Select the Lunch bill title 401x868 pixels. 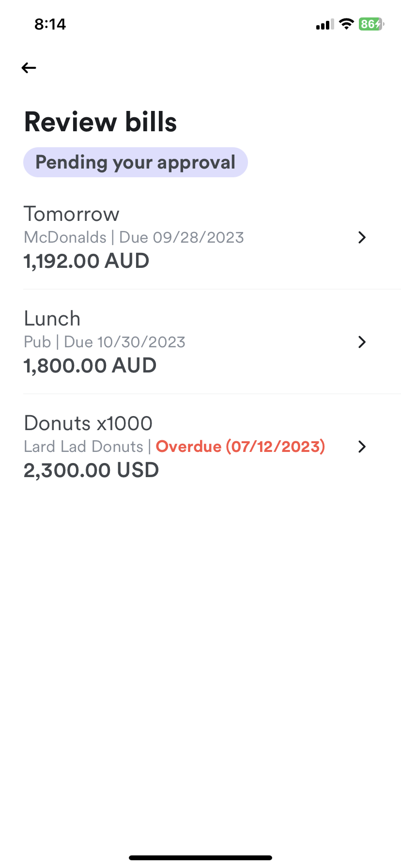pos(52,319)
